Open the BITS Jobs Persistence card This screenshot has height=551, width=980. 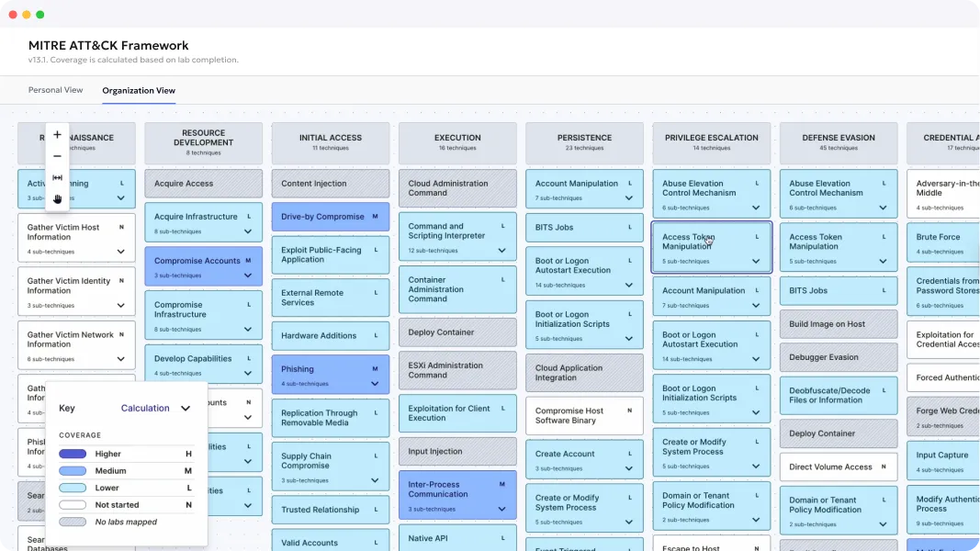click(x=584, y=228)
